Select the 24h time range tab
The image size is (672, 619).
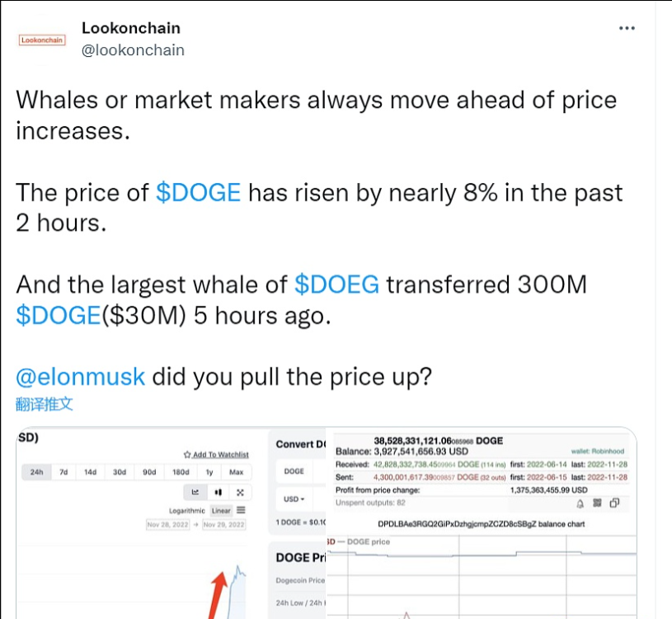pyautogui.click(x=35, y=472)
